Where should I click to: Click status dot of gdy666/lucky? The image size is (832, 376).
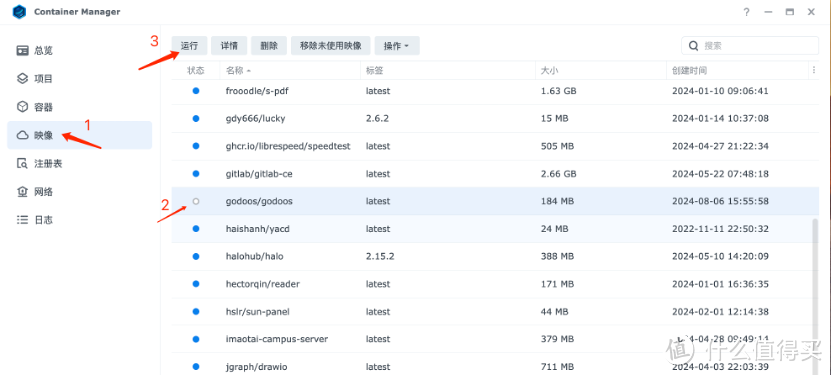pyautogui.click(x=196, y=119)
